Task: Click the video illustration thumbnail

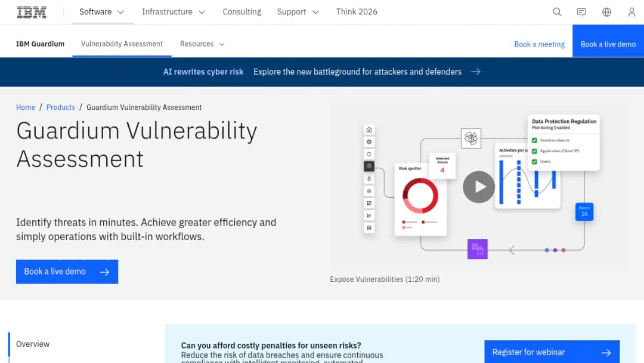Action: (479, 187)
